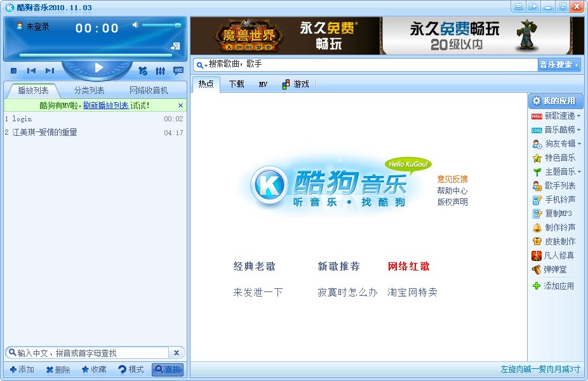Open 制作铃声 bell icon in sidebar

tap(537, 227)
